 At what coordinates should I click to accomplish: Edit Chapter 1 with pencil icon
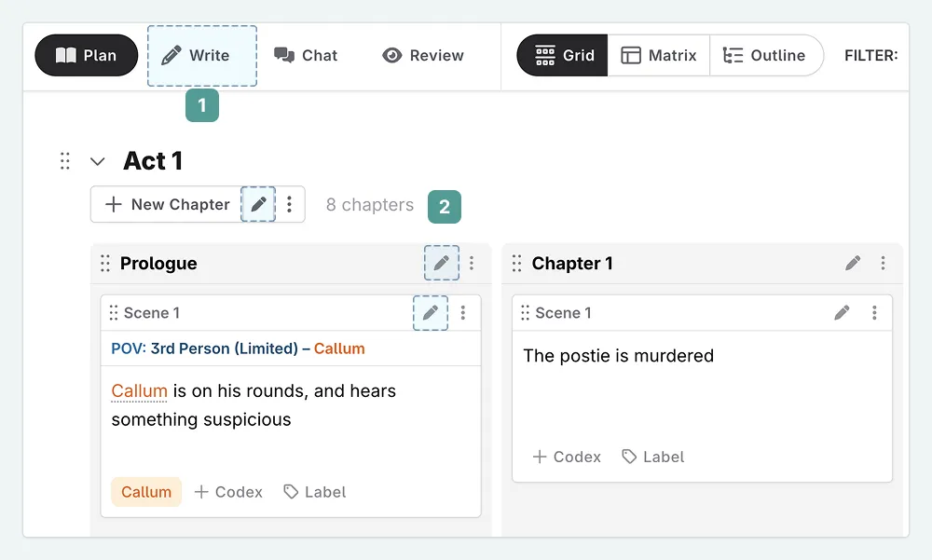[x=853, y=263]
